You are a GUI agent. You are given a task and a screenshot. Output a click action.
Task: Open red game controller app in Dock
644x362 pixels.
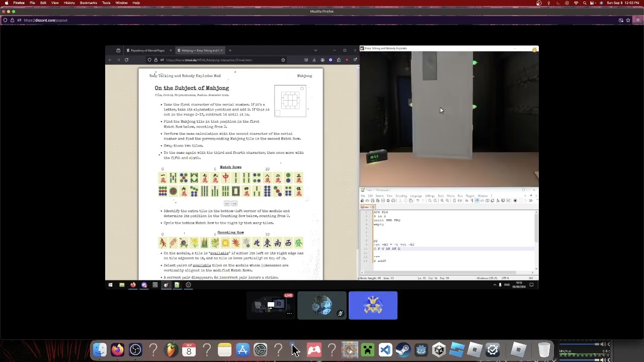314,349
